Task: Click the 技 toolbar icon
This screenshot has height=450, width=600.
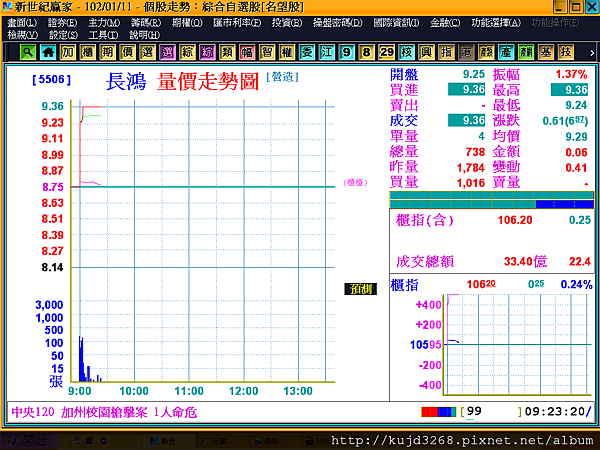Action: pyautogui.click(x=566, y=52)
